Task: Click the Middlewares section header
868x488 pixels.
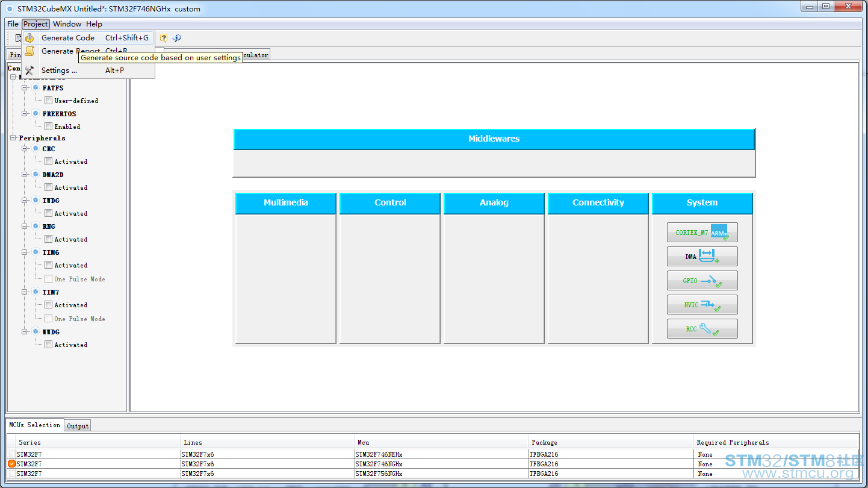Action: [x=494, y=139]
